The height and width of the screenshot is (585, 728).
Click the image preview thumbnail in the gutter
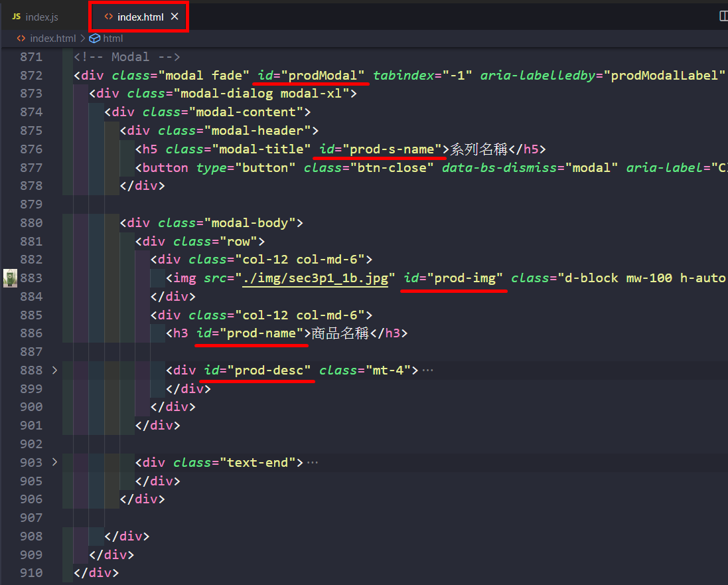point(10,278)
